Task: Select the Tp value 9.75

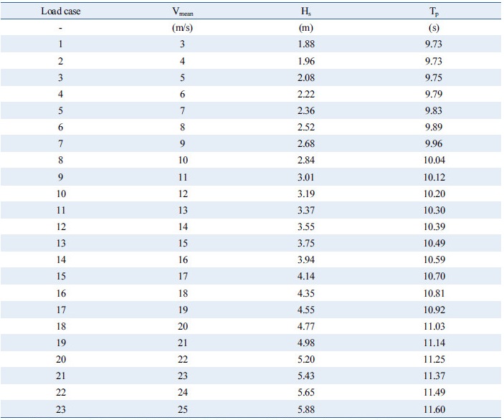Action: point(433,77)
